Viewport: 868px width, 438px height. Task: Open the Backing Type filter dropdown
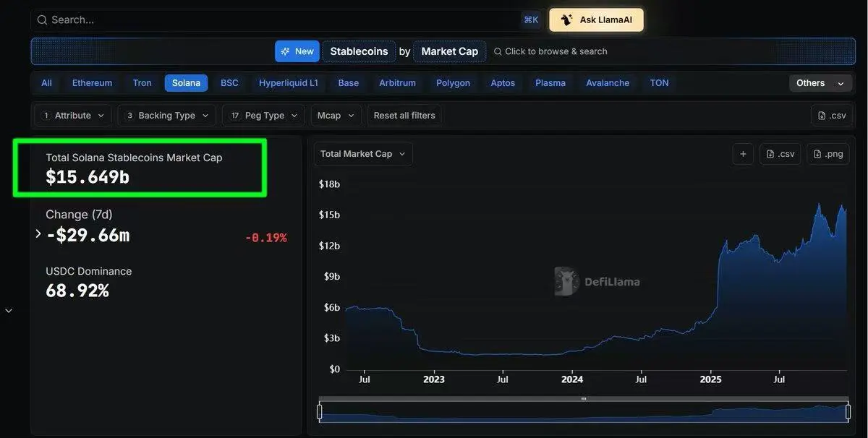(x=167, y=116)
